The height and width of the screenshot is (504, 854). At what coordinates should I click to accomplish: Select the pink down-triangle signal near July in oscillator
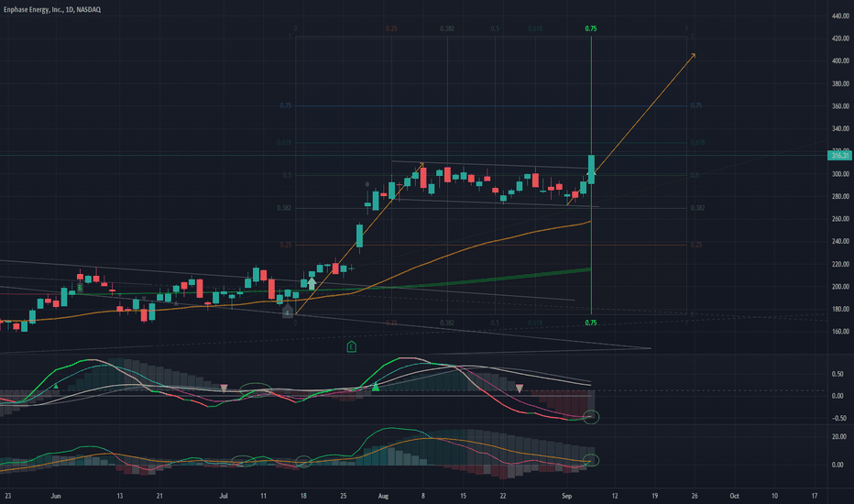pos(224,389)
